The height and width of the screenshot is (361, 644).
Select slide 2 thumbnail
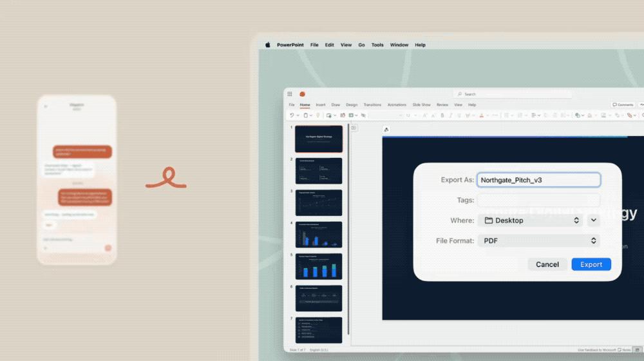pos(319,171)
